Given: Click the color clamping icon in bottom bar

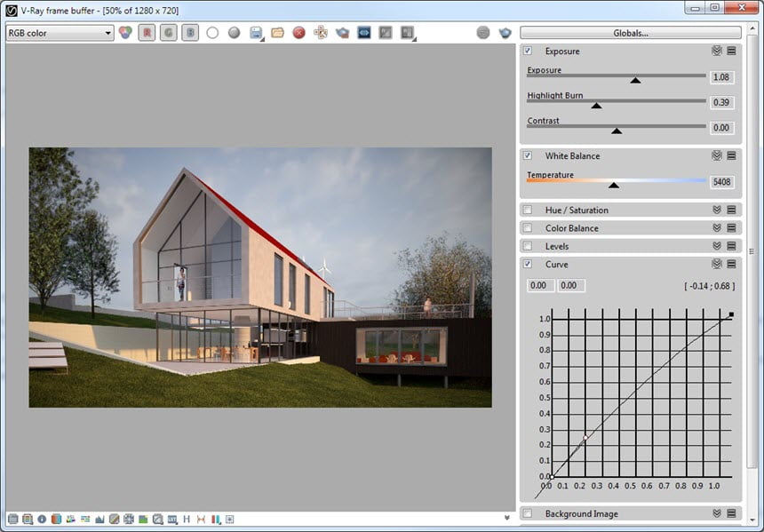Looking at the screenshot, I should (x=28, y=519).
